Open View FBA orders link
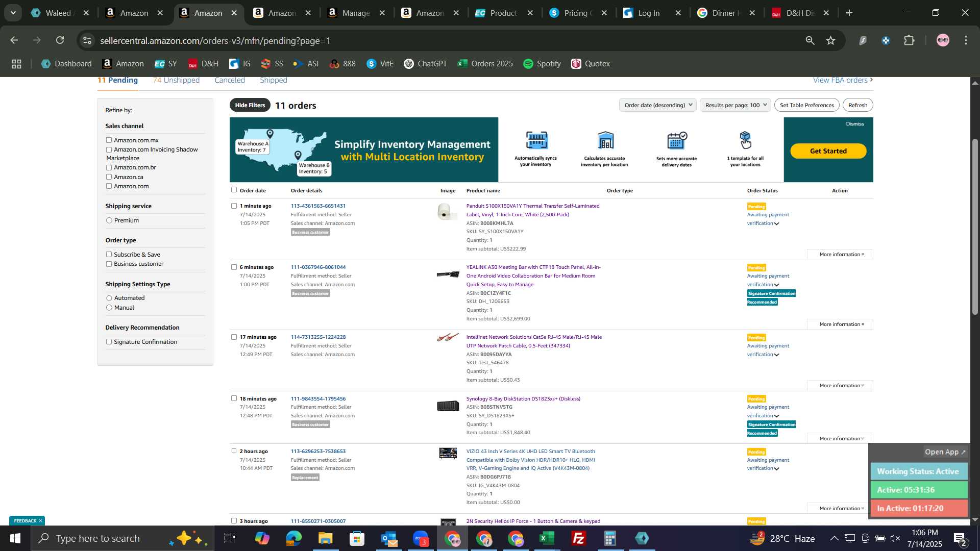Screen dimensions: 980x551 coord(843,80)
